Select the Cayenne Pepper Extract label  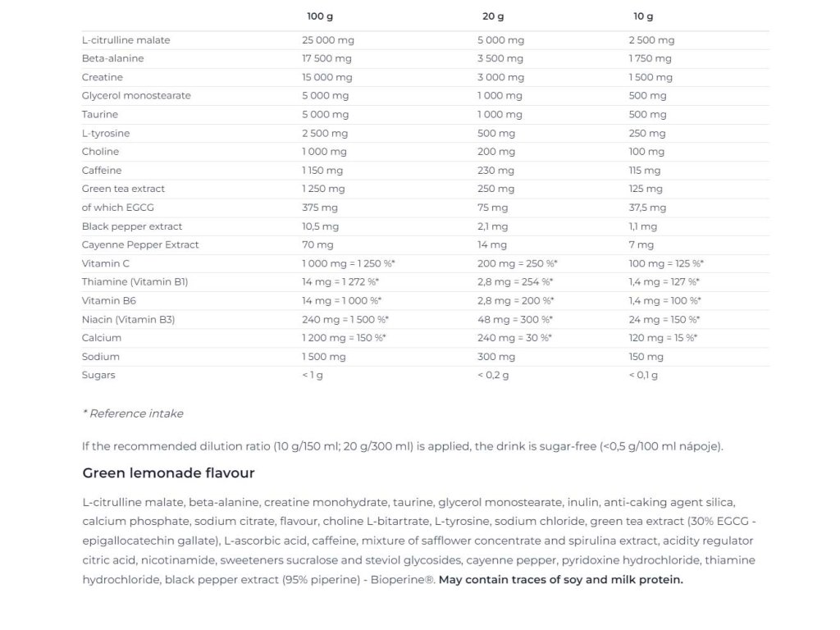(x=140, y=245)
